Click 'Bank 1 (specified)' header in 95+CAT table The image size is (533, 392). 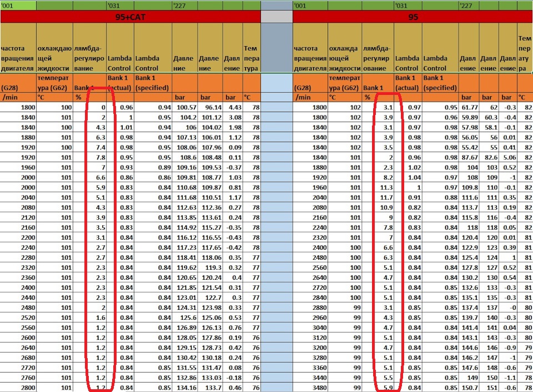[x=153, y=83]
